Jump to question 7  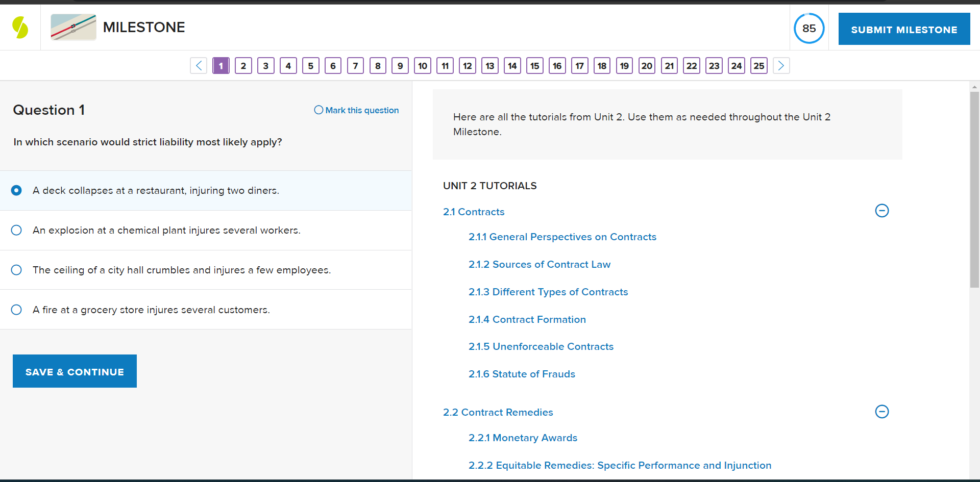tap(356, 66)
